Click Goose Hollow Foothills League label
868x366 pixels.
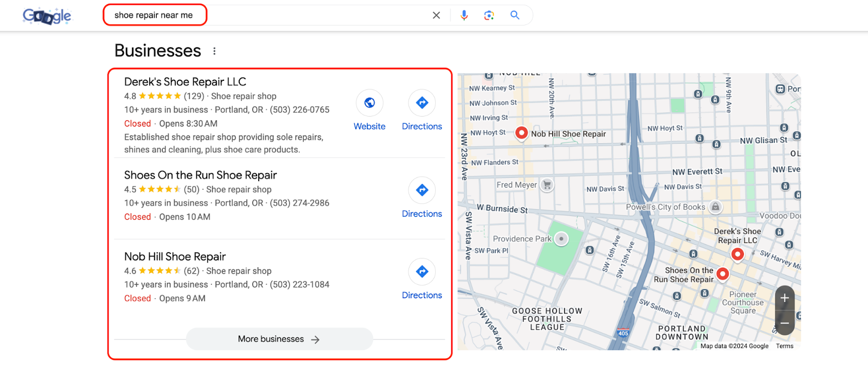click(x=547, y=319)
